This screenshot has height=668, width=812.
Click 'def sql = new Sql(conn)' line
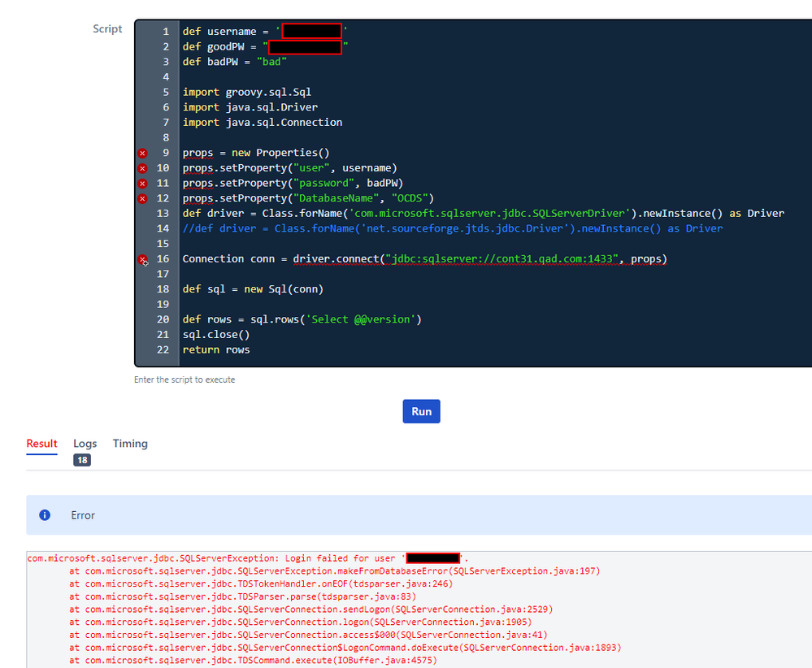[253, 289]
